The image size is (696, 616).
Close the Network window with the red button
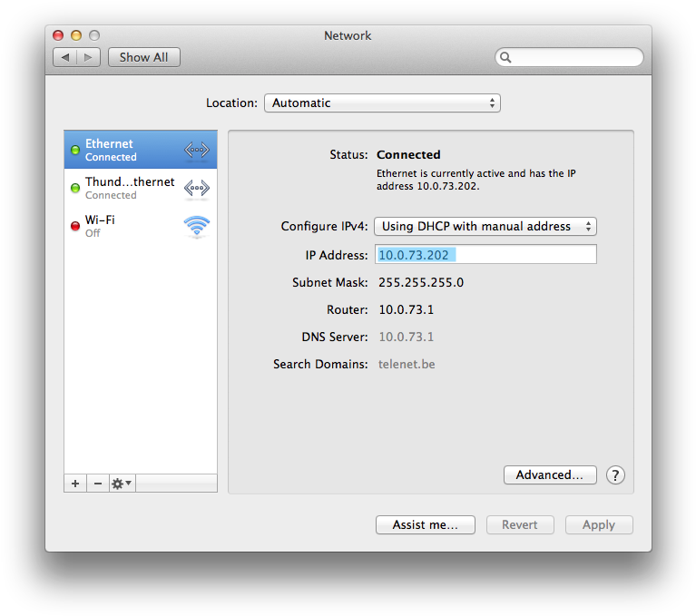point(58,35)
